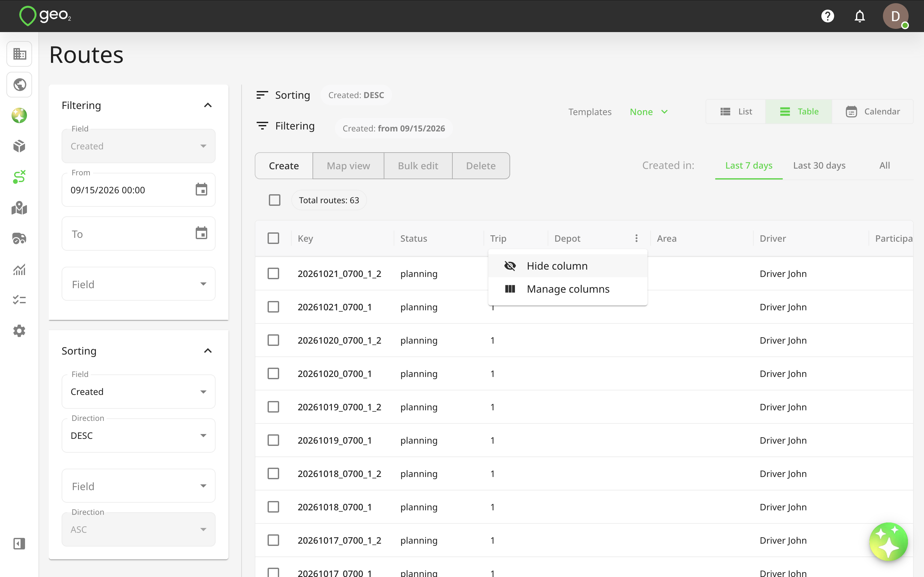Screen dimensions: 924x577
Task: Click the Create button
Action: coord(284,166)
